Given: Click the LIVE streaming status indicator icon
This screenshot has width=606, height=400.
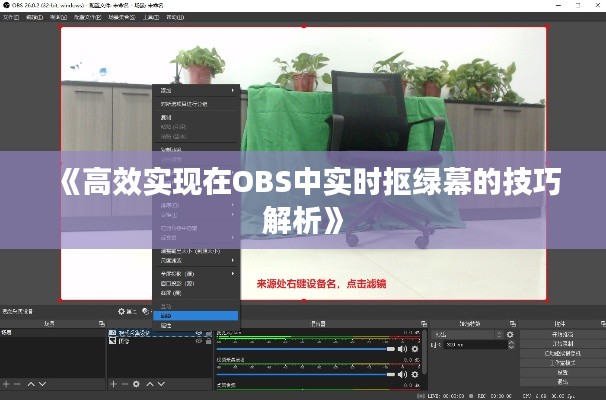Looking at the screenshot, I should (x=421, y=396).
